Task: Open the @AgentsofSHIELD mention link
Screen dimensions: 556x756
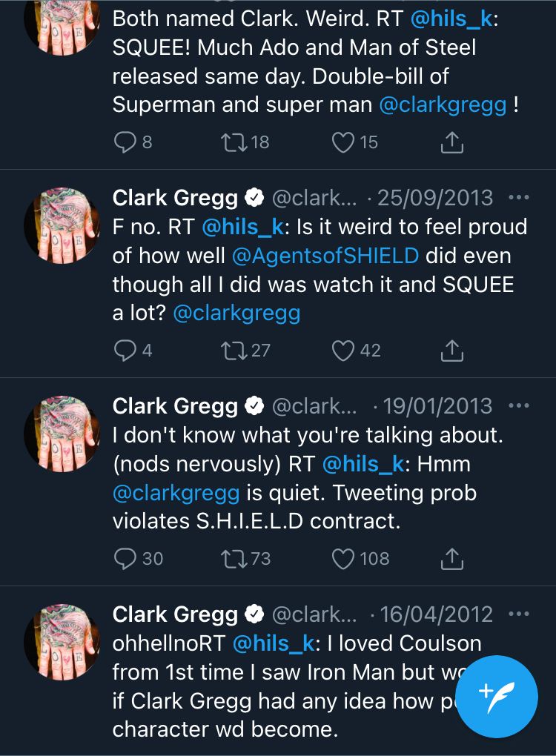Action: (x=325, y=256)
